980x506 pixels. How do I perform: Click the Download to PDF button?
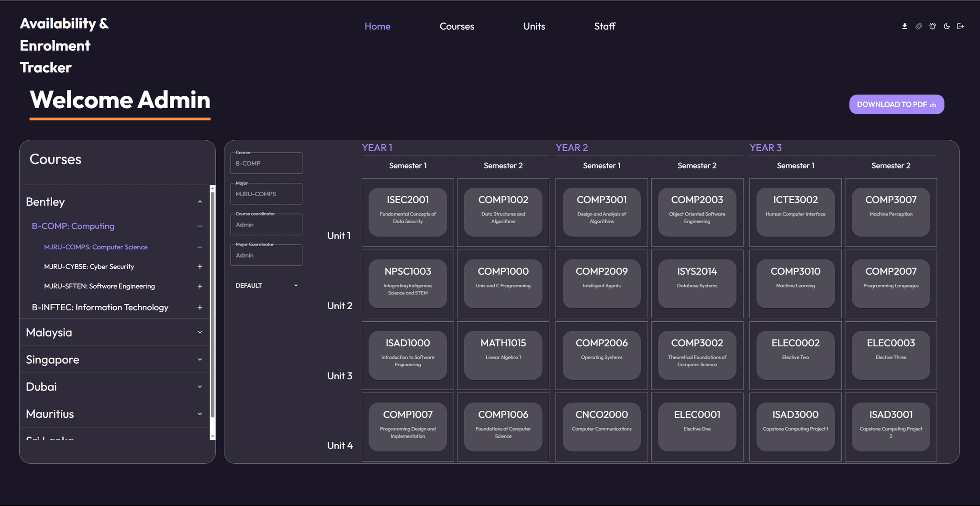point(896,104)
